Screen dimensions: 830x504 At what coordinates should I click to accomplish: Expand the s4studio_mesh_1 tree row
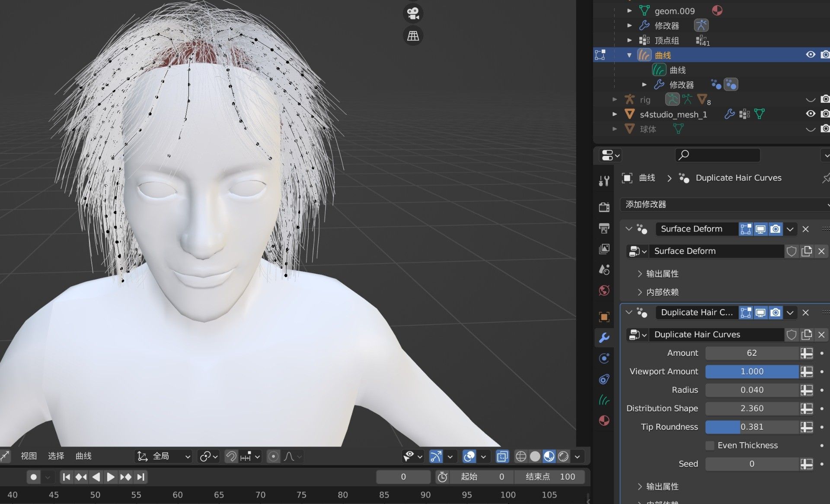[615, 114]
